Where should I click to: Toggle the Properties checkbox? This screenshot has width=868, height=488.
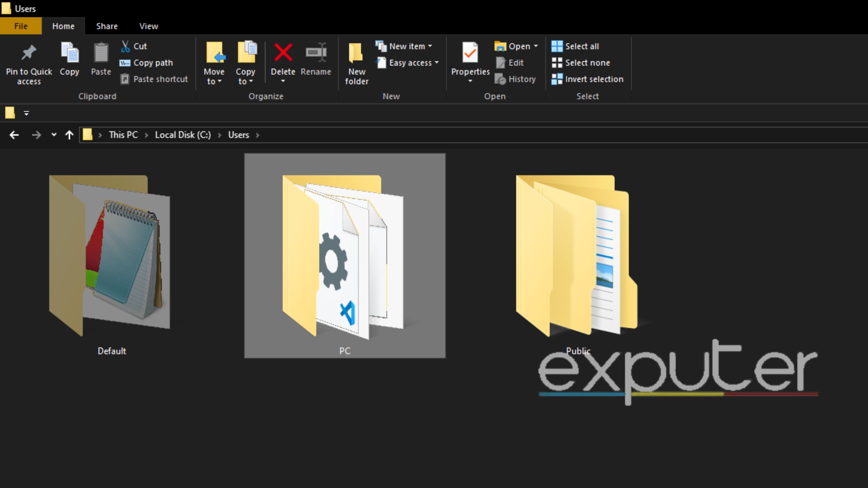pos(471,62)
